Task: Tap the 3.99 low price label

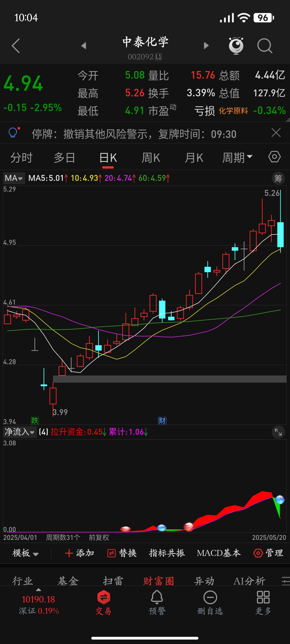Action: (x=60, y=412)
